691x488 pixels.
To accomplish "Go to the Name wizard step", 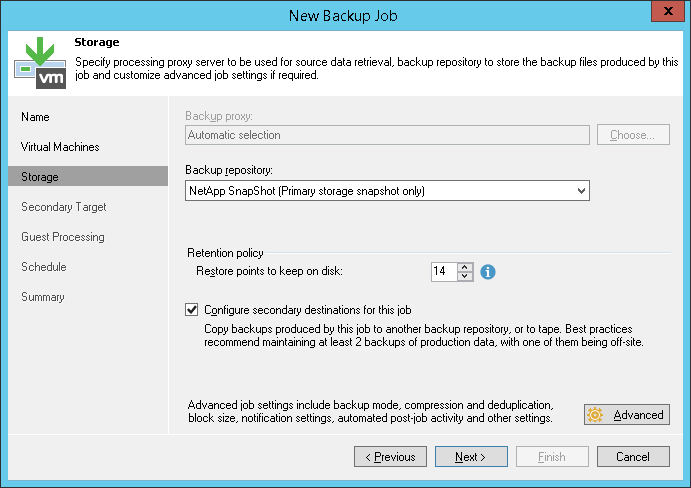I will point(35,117).
